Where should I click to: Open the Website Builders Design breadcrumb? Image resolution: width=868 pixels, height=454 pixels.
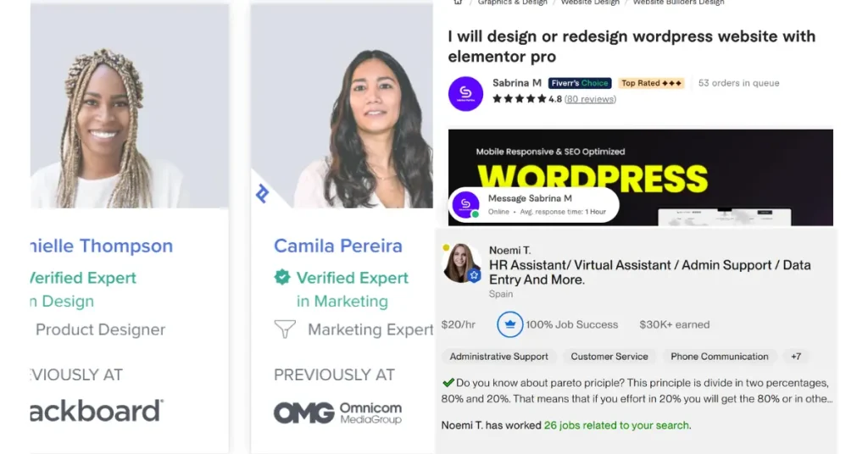(x=678, y=3)
